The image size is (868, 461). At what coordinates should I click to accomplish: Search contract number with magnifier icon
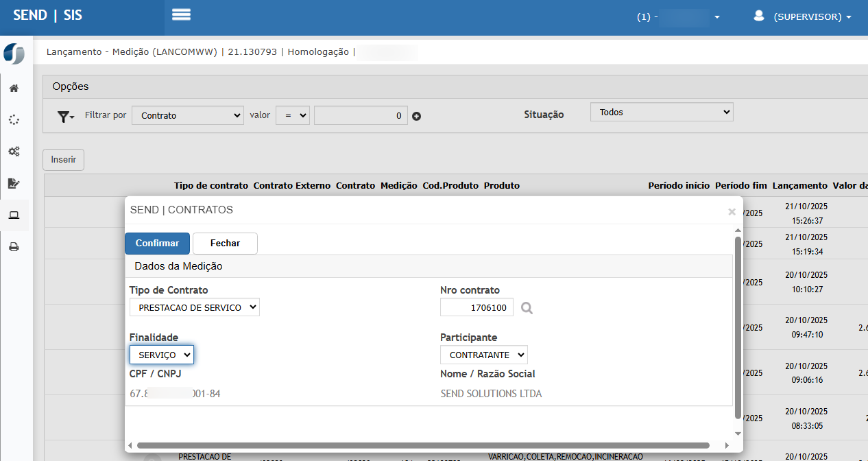pos(527,309)
